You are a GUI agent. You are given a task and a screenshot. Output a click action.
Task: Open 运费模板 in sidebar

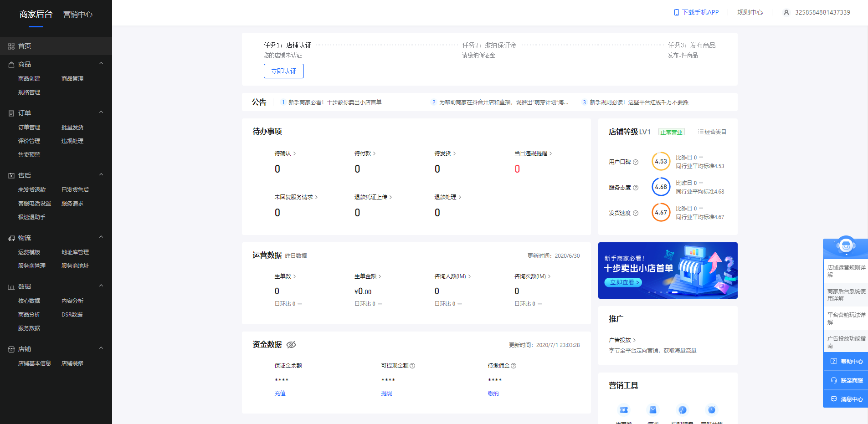coord(29,252)
